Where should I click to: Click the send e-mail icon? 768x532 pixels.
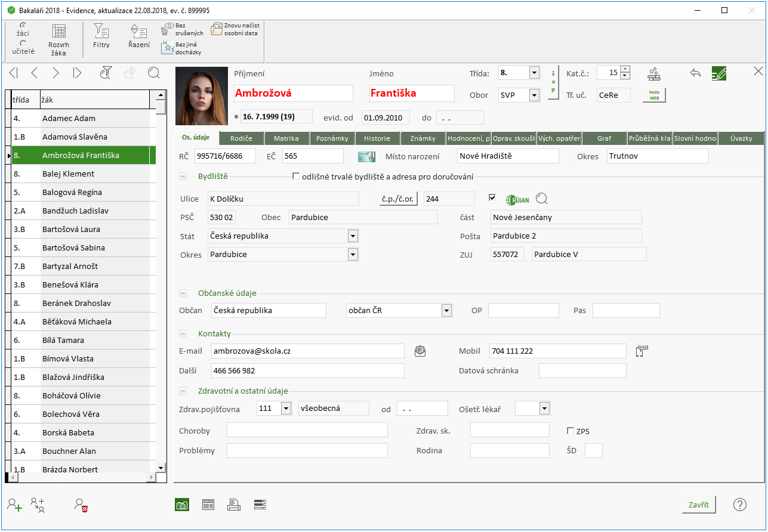420,351
